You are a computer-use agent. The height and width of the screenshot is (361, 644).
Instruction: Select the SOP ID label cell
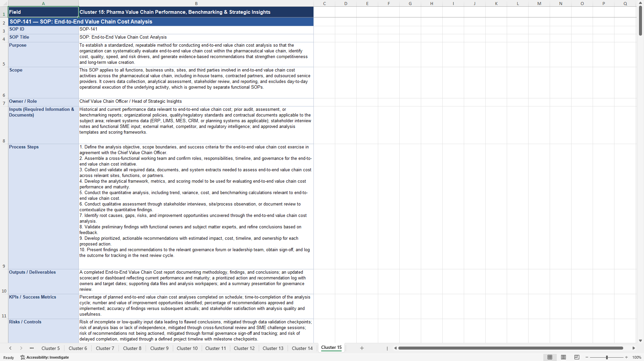pos(43,30)
